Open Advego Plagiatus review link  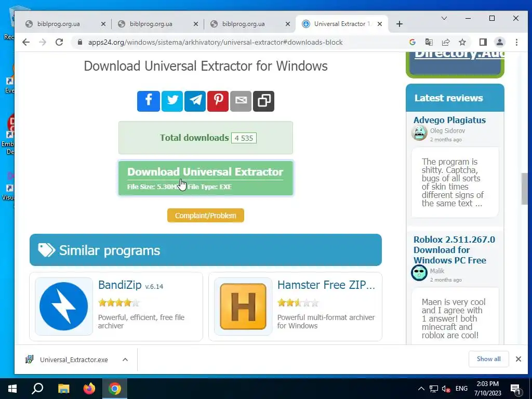click(x=449, y=120)
